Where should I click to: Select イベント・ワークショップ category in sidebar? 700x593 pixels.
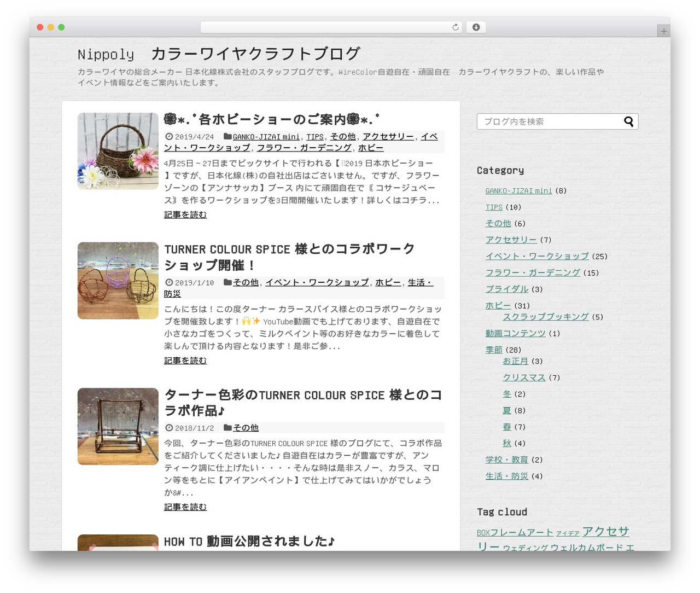pyautogui.click(x=537, y=257)
